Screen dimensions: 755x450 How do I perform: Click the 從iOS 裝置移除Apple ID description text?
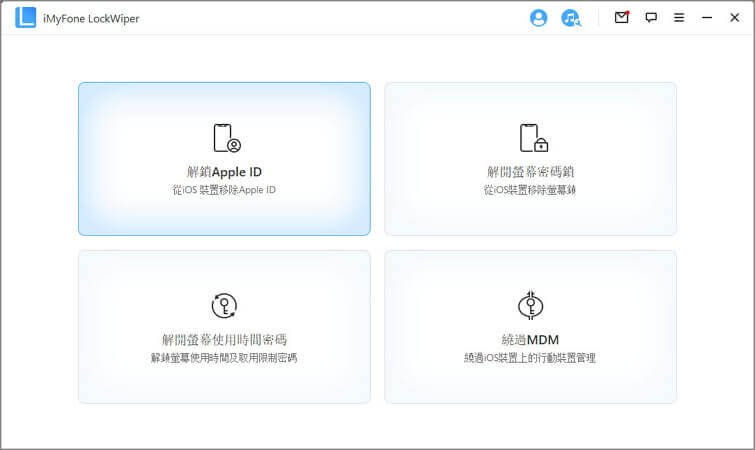coord(224,190)
